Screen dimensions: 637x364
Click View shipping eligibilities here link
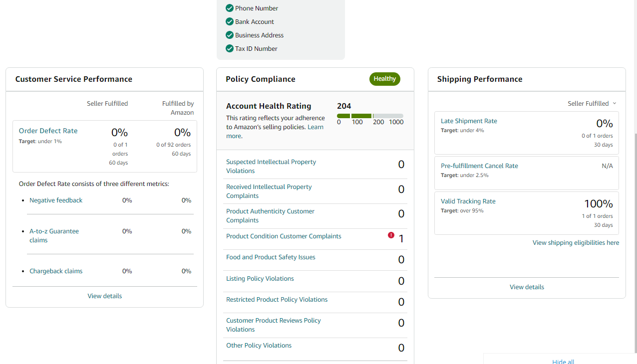click(x=576, y=242)
